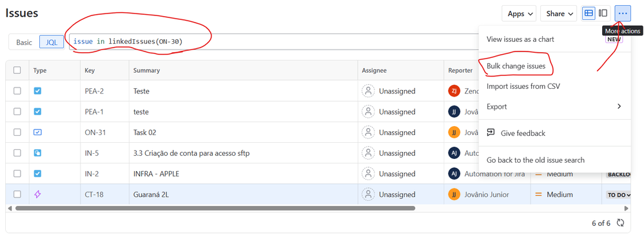Select Import issues from CSV
The image size is (644, 240).
pyautogui.click(x=523, y=86)
